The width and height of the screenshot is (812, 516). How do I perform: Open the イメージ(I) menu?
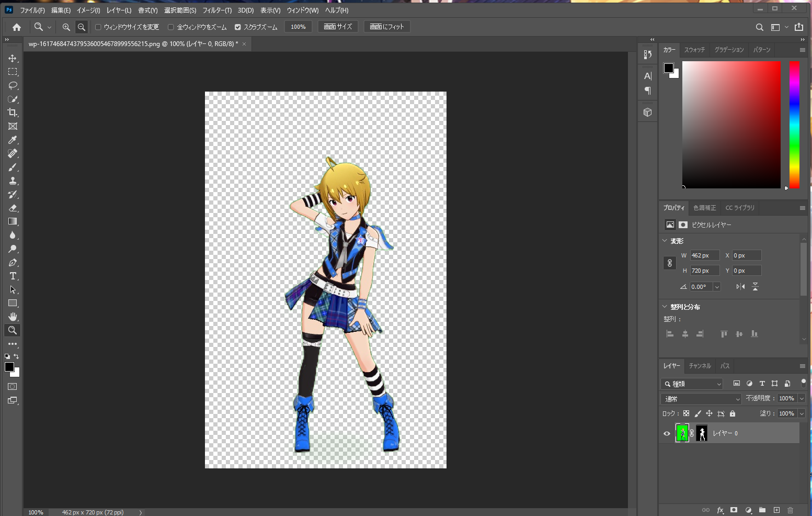[88, 10]
